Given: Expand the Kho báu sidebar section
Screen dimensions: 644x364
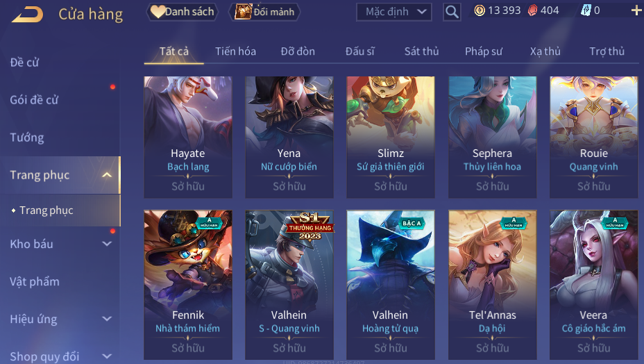Looking at the screenshot, I should (x=107, y=244).
